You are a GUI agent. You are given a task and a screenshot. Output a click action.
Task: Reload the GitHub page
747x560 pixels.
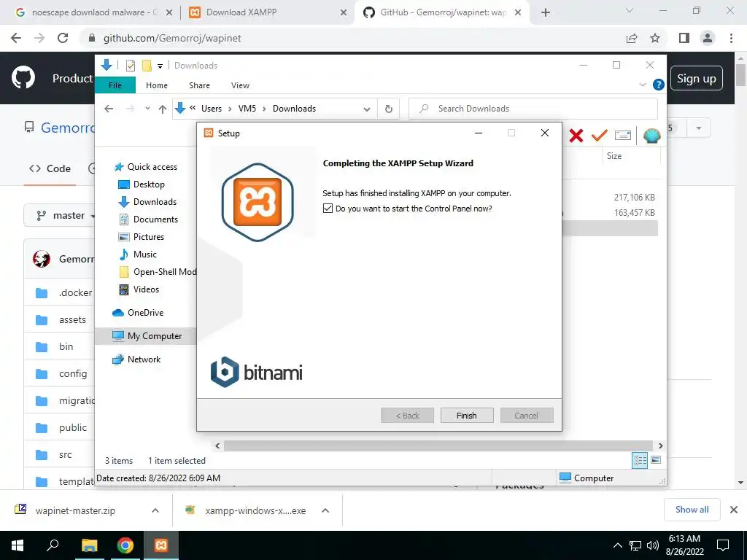click(x=63, y=38)
